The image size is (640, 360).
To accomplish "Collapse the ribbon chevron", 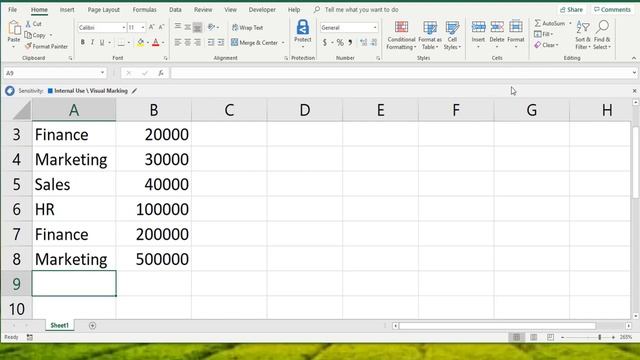I will pos(633,58).
